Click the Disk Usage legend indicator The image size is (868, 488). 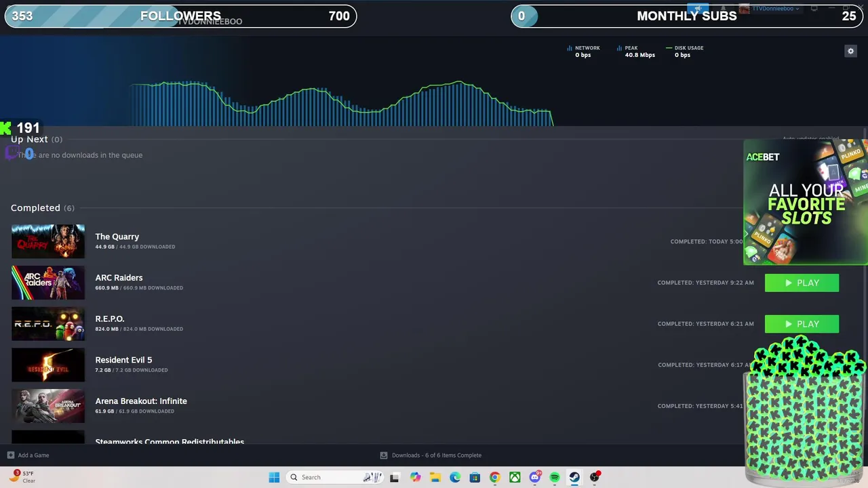point(684,48)
